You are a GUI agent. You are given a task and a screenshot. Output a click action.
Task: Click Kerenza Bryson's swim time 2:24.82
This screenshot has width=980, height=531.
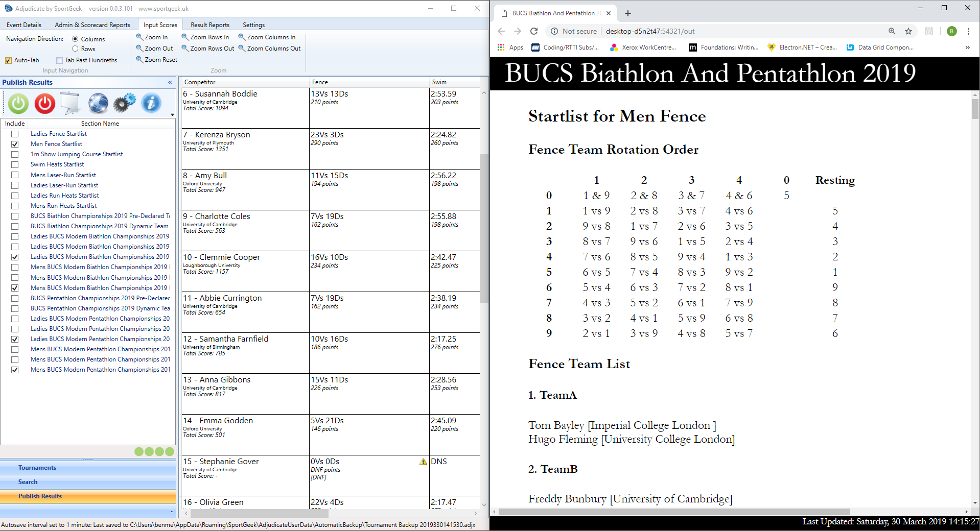click(x=444, y=135)
